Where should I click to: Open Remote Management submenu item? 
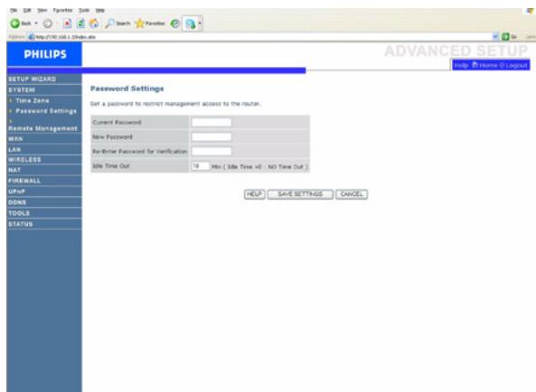[42, 128]
